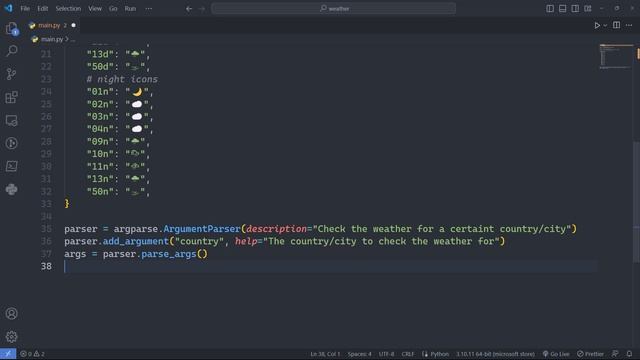640x360 pixels.
Task: Click add_argument on line 36
Action: coord(136,241)
